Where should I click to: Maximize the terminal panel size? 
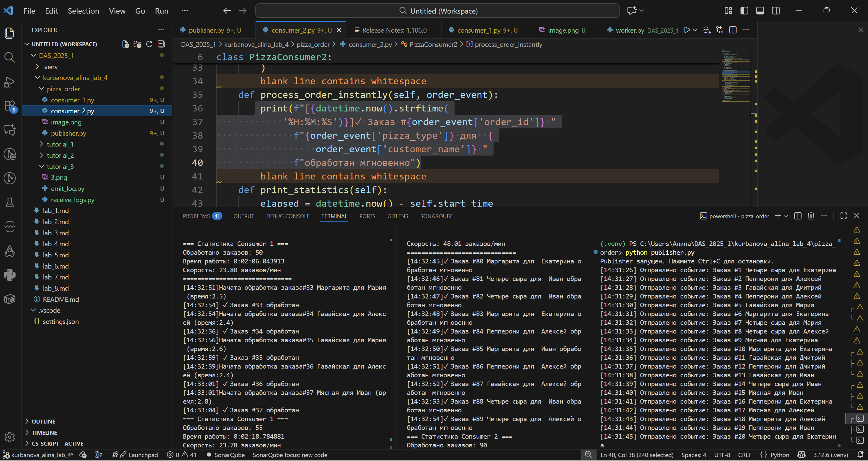844,216
